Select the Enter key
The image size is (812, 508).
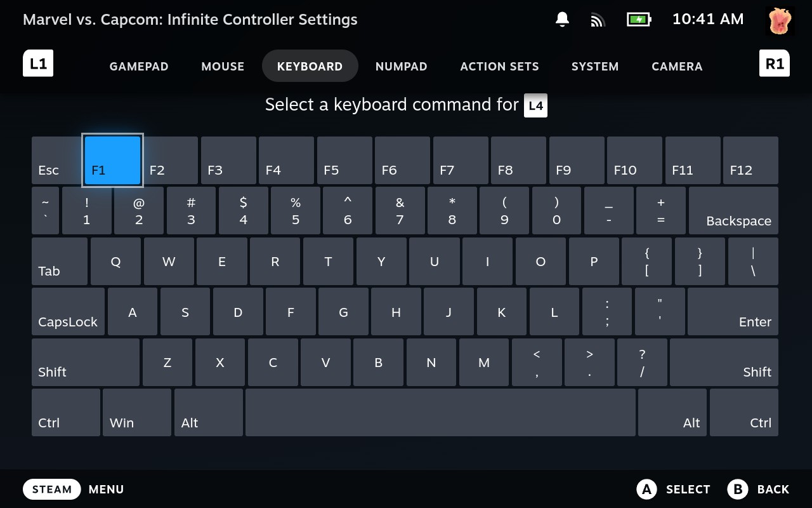(733, 312)
